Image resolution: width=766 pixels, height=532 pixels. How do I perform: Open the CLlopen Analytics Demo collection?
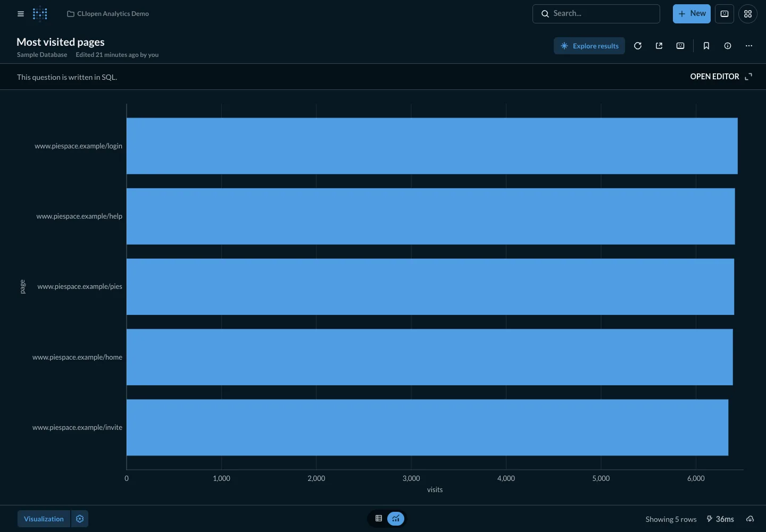[x=108, y=14]
